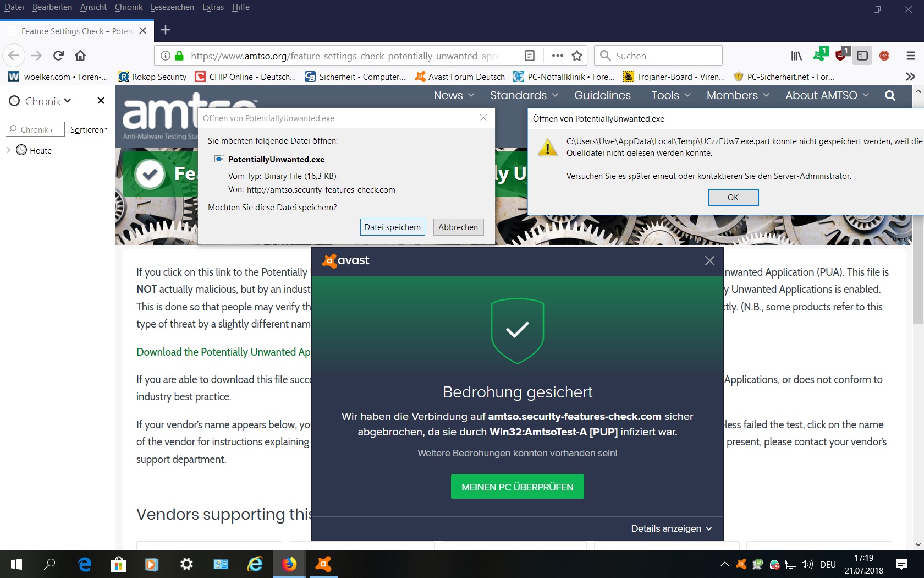Click the Firefox back arrow button
Image resolution: width=924 pixels, height=578 pixels.
[14, 56]
